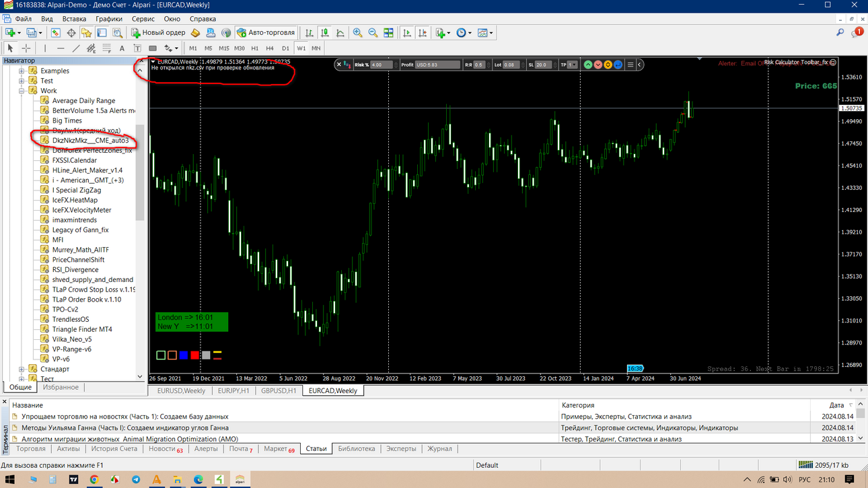The image size is (868, 488).
Task: Open the Журнал terminal tab
Action: pos(439,449)
